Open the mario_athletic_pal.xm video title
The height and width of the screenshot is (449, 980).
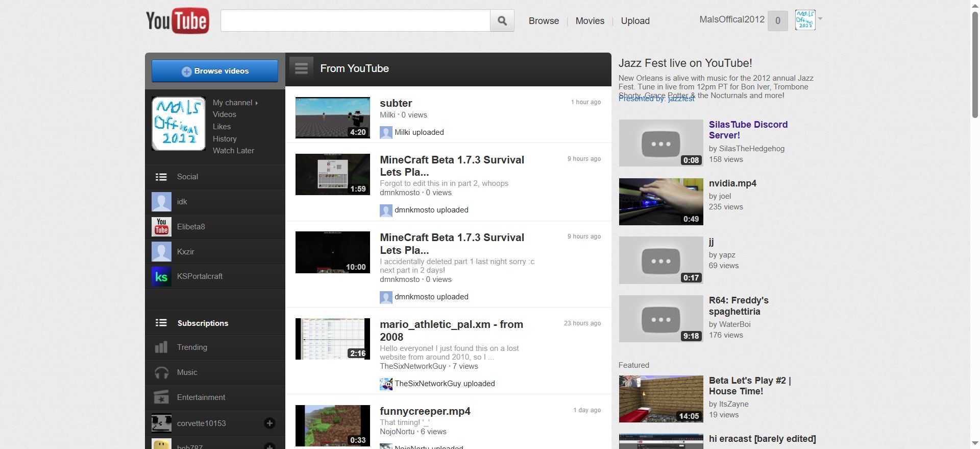pyautogui.click(x=451, y=330)
